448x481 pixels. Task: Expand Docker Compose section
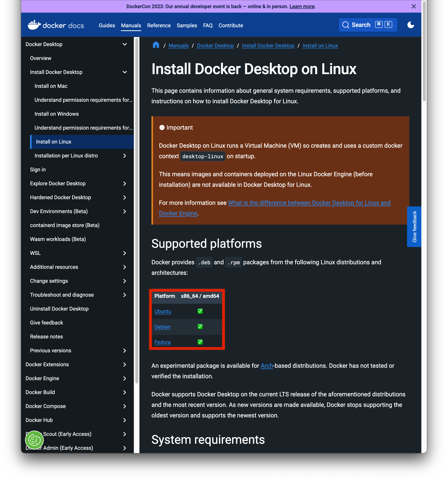tap(125, 406)
